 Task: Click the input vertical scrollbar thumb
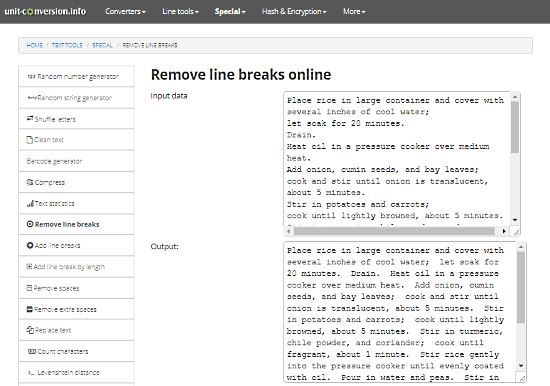[515, 127]
